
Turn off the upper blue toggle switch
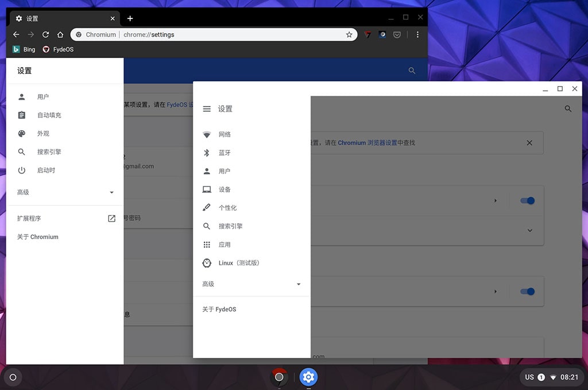click(x=527, y=201)
